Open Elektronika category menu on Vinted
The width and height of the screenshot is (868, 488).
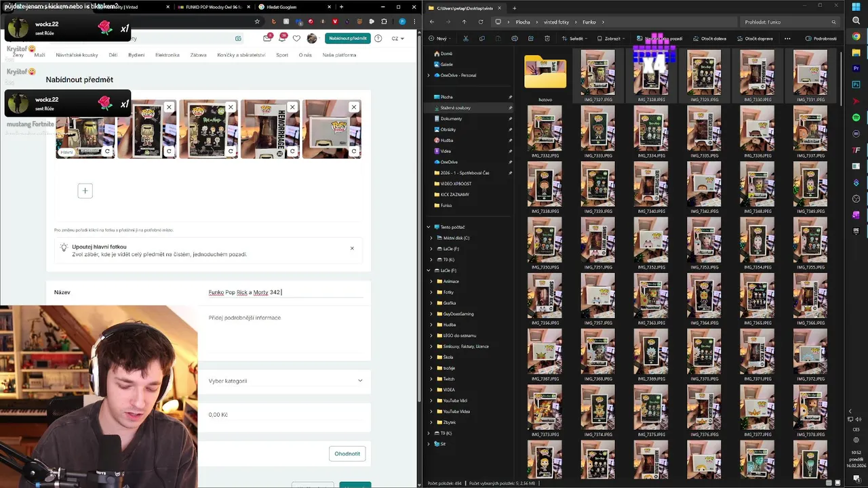[x=167, y=55]
